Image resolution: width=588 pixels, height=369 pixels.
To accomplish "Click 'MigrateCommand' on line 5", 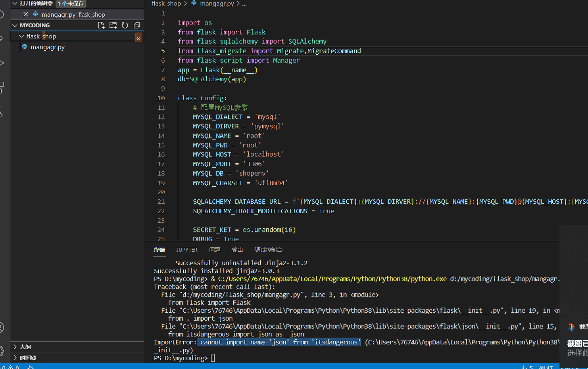I will pos(334,51).
